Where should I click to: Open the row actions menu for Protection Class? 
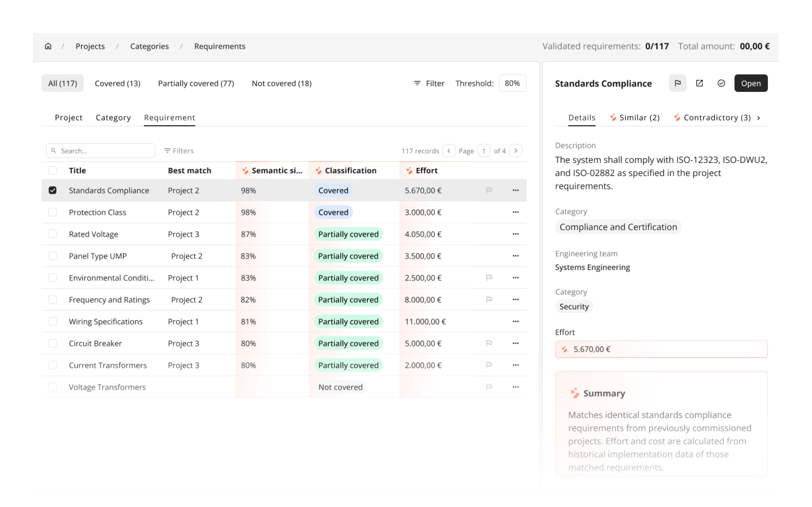(x=516, y=212)
